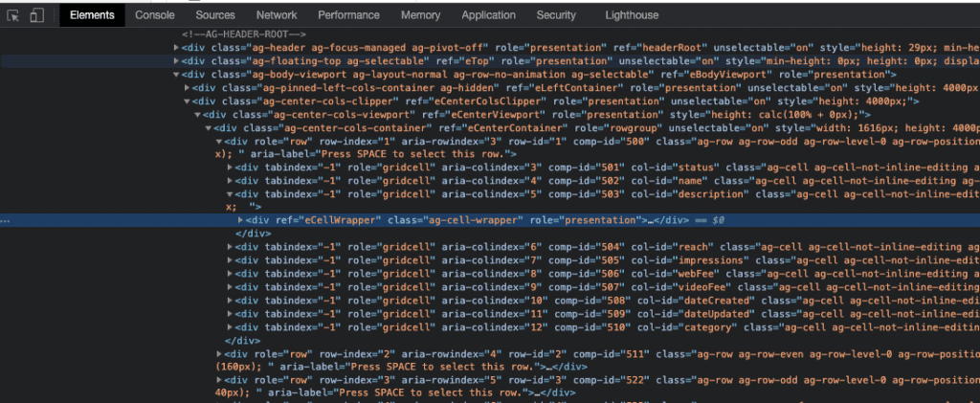Image resolution: width=980 pixels, height=403 pixels.
Task: Open the Lighthouse tab
Action: tap(632, 15)
